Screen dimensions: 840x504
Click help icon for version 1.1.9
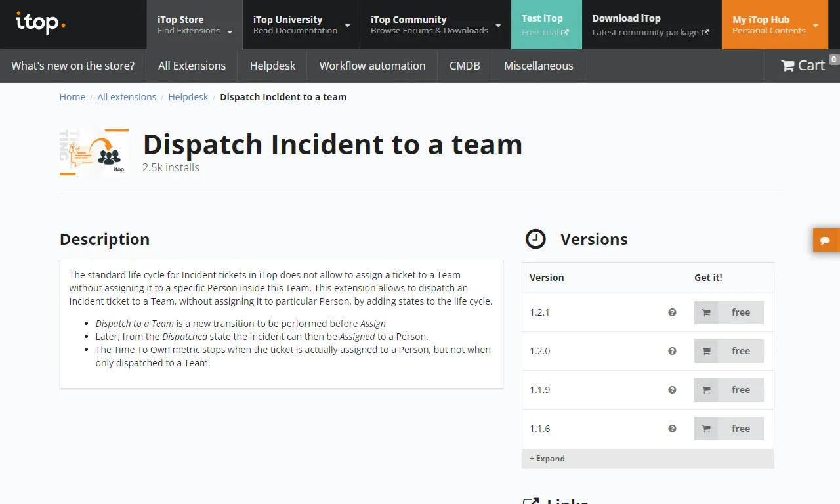[x=672, y=390]
